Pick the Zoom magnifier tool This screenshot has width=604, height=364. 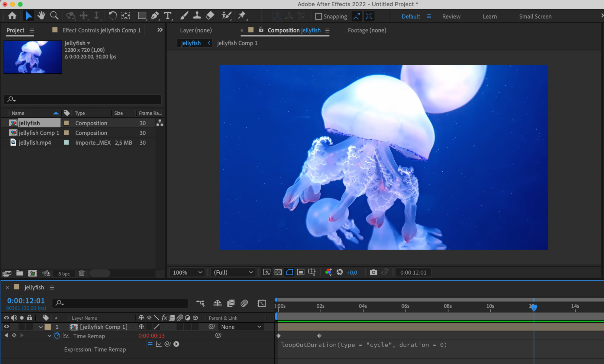point(54,16)
